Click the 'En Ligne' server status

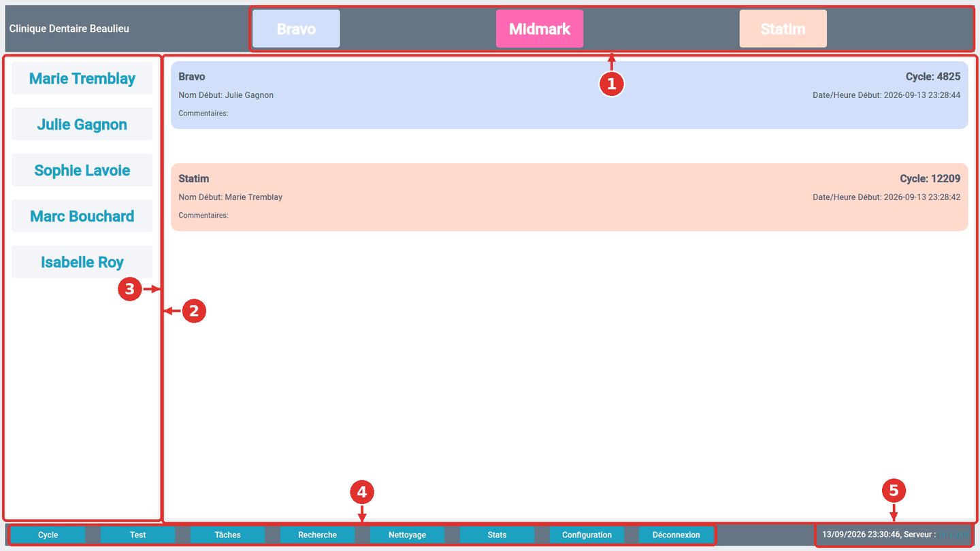click(x=955, y=535)
